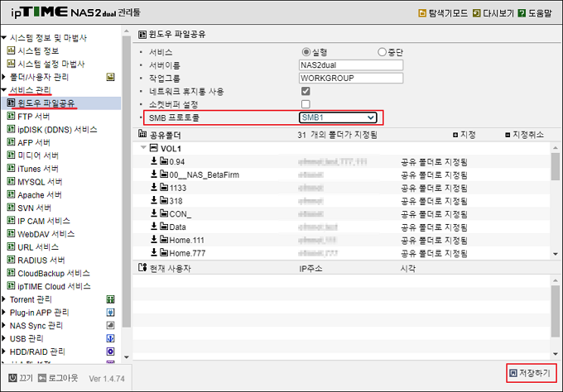Click the AFP 서버 icon
Image resolution: width=563 pixels, height=392 pixels.
(11, 142)
